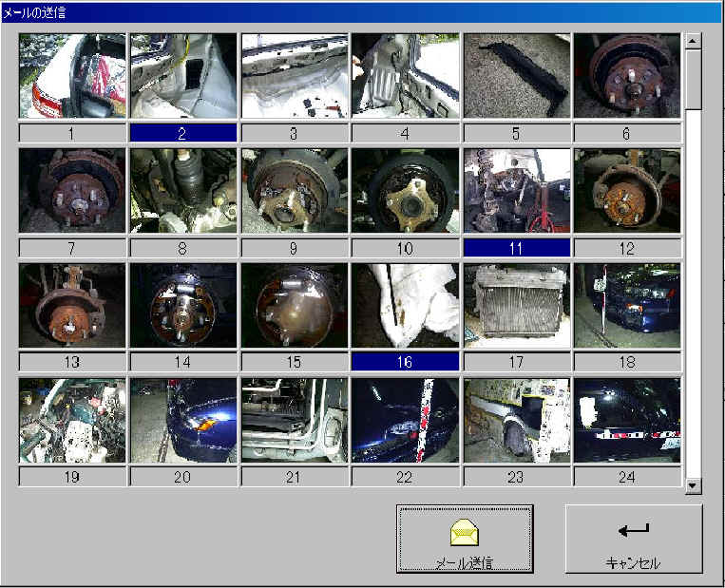Image resolution: width=725 pixels, height=588 pixels.
Task: Select brake hub thumbnail above label 7
Action: [x=72, y=190]
